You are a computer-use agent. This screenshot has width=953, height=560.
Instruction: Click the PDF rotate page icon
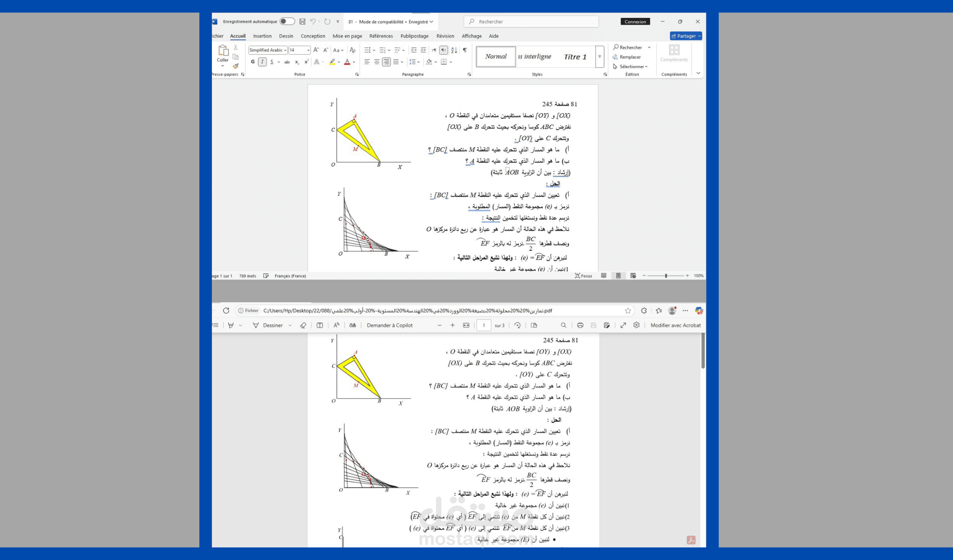[517, 325]
